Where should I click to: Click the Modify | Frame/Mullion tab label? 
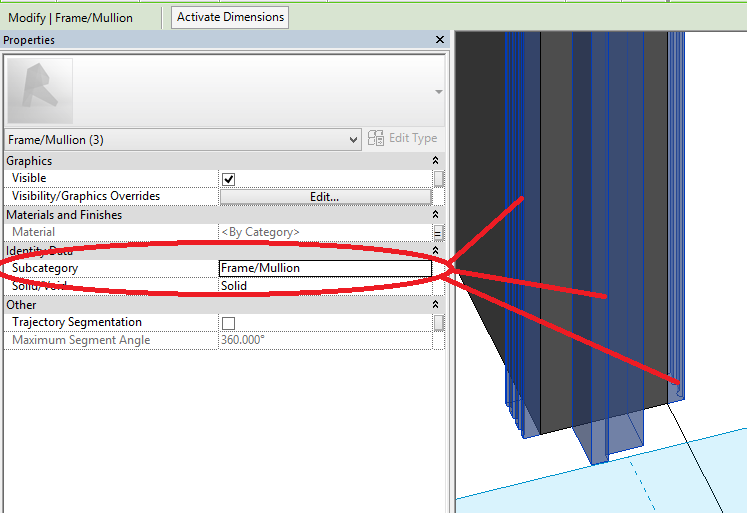(71, 18)
